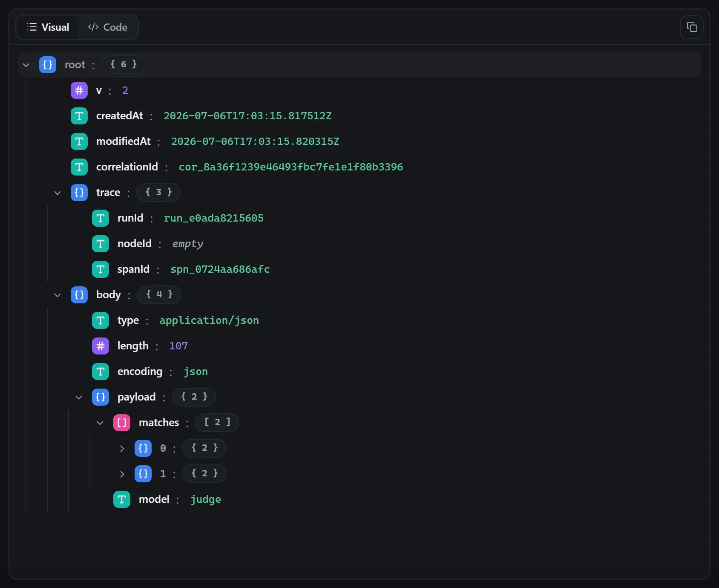Click the array icon beside matches
719x588 pixels.
click(122, 423)
